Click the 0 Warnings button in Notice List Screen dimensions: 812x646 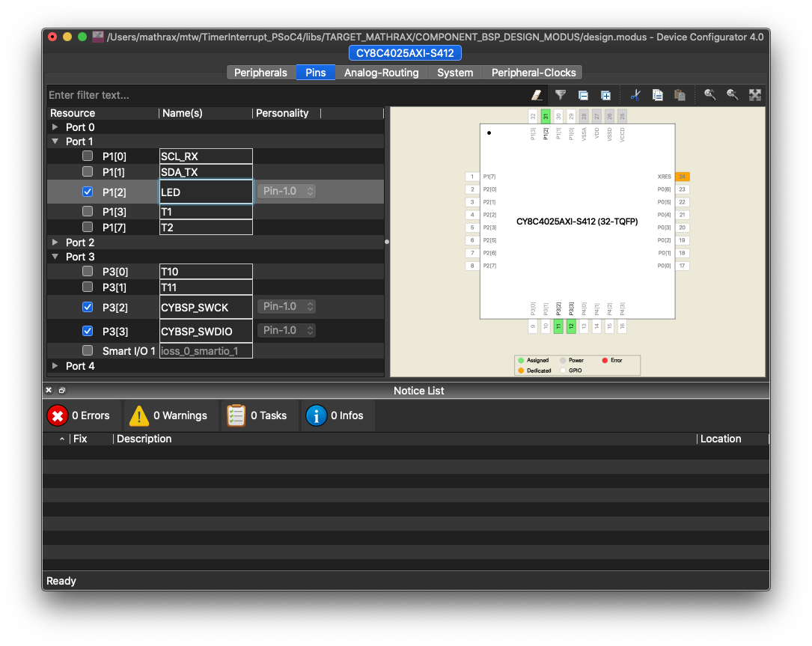pyautogui.click(x=170, y=415)
